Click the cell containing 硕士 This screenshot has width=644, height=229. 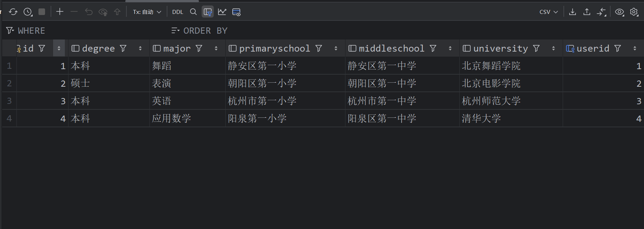[109, 83]
